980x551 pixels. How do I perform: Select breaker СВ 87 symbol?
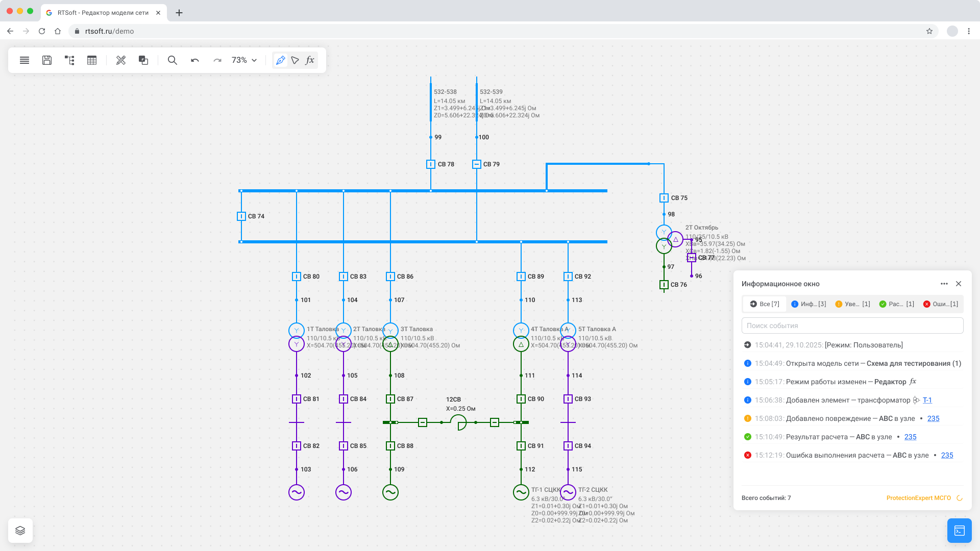(390, 399)
